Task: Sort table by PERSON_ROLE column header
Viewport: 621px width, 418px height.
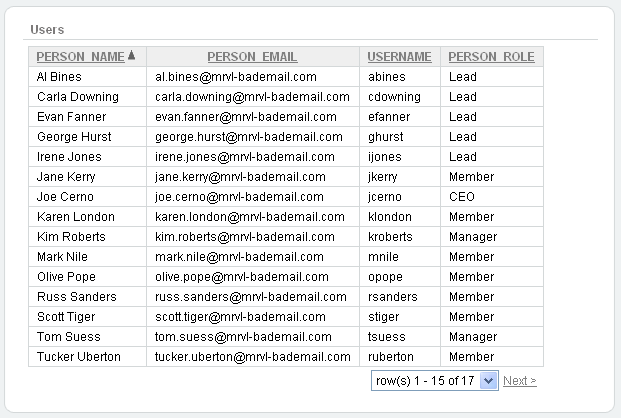Action: (x=491, y=57)
